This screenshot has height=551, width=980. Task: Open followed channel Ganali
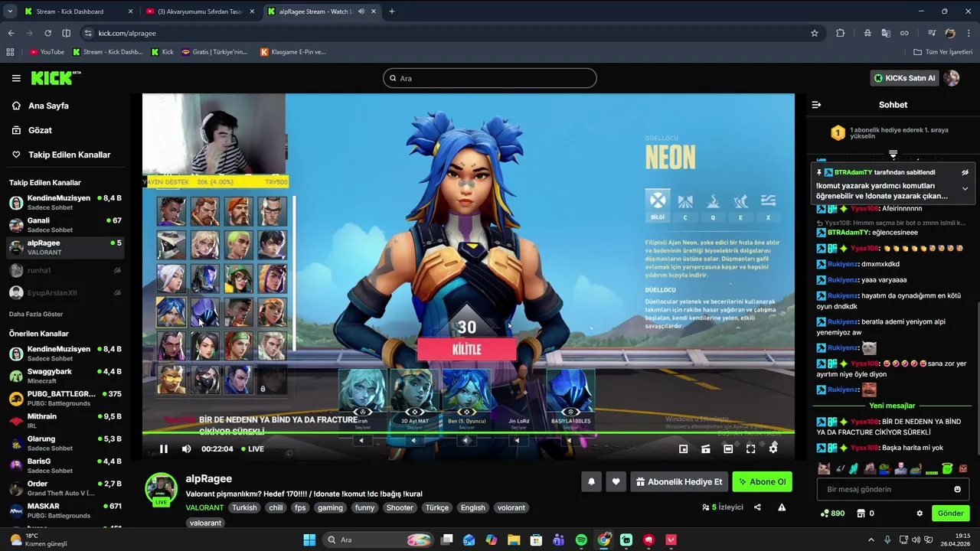(x=65, y=225)
